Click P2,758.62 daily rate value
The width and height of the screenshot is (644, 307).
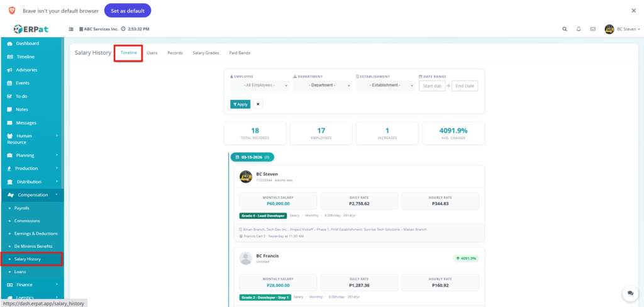(359, 203)
